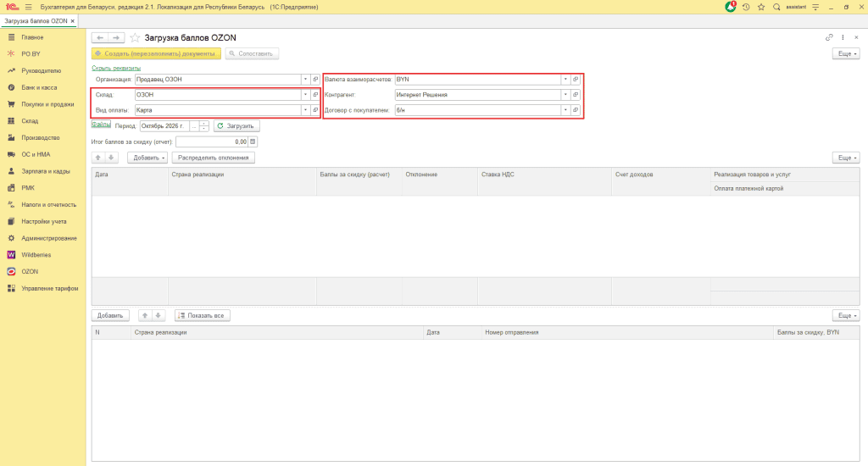Step the period value with spinner
Image resolution: width=868 pixels, height=466 pixels.
point(203,126)
